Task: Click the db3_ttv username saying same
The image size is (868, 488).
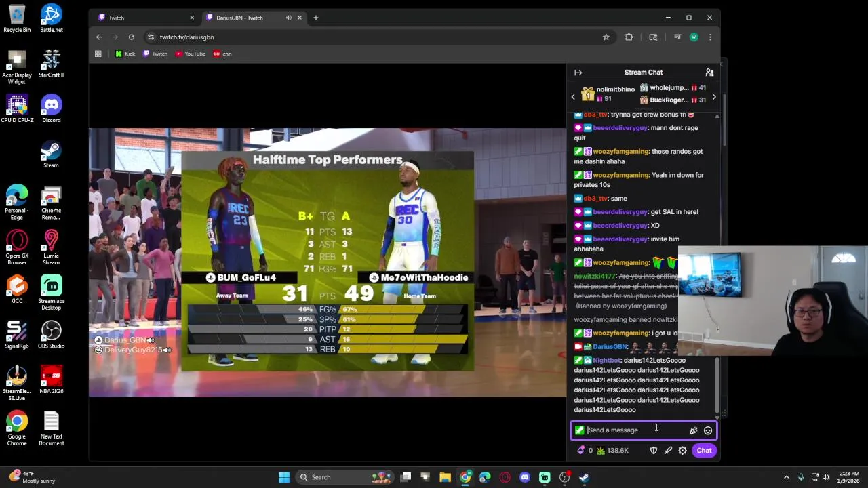Action: tap(596, 199)
